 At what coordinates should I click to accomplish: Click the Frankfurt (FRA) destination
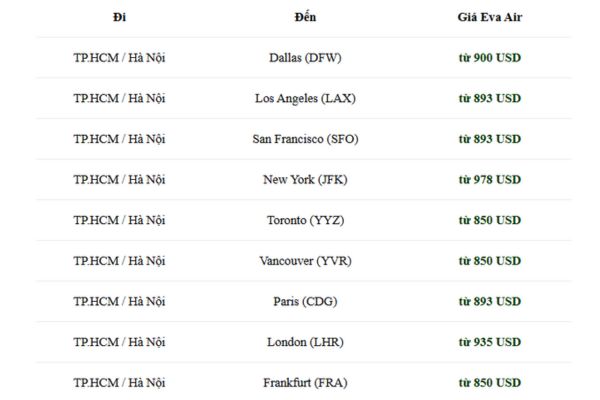click(x=305, y=382)
